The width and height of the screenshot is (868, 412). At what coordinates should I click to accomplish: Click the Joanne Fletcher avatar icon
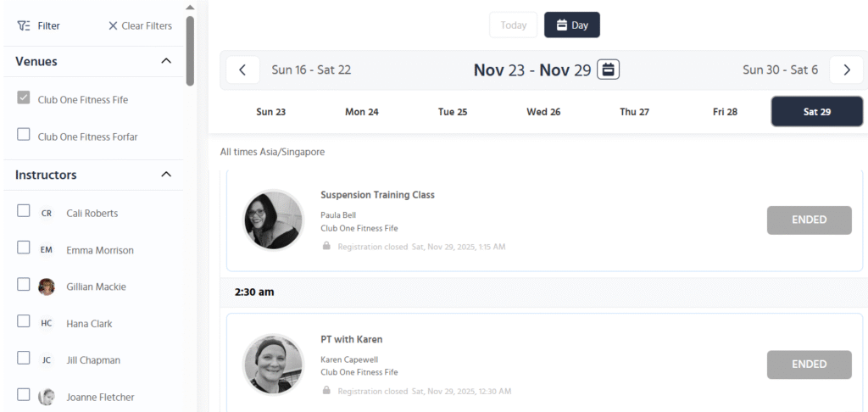click(x=47, y=397)
